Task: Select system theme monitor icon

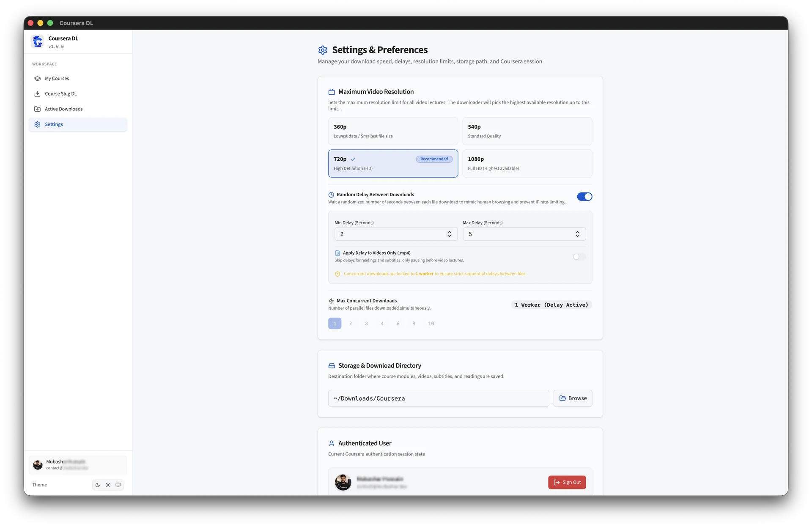Action: (118, 485)
